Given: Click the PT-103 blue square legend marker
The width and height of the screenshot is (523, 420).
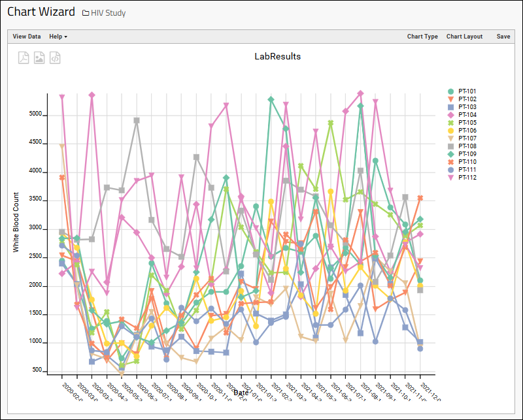Looking at the screenshot, I should pyautogui.click(x=450, y=107).
